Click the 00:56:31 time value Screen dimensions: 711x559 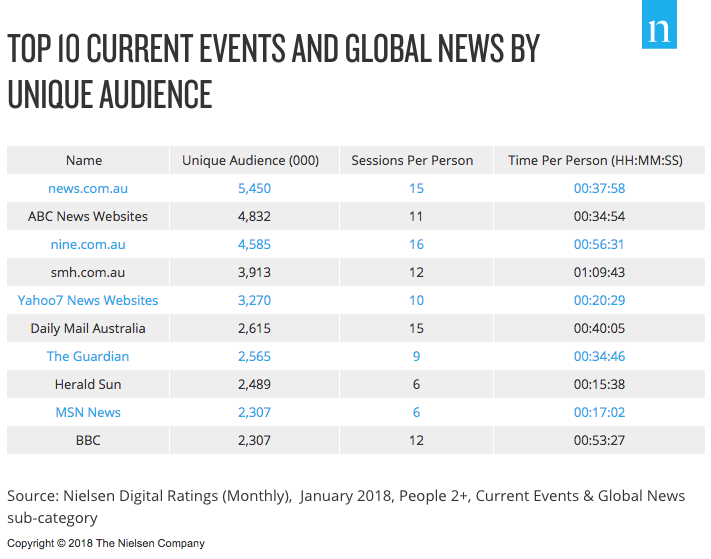(x=599, y=245)
